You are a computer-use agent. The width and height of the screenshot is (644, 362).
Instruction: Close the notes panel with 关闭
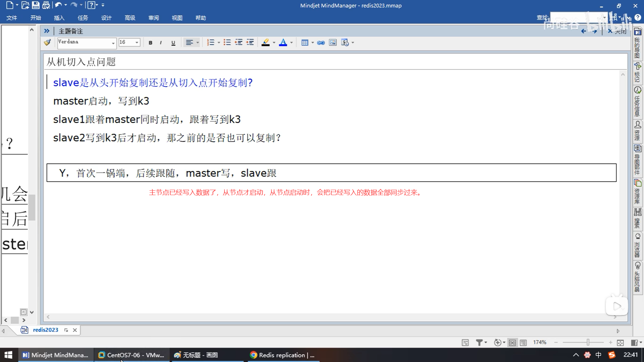coord(617,31)
